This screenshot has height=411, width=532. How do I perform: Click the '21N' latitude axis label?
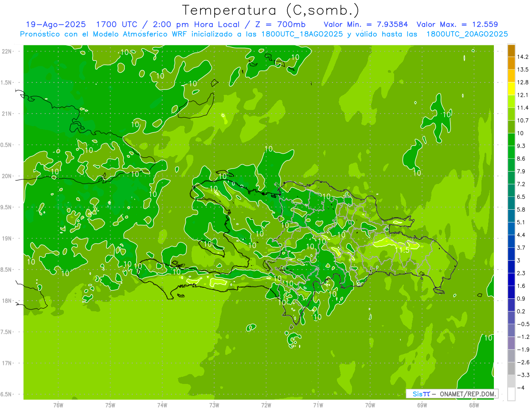tap(8, 114)
